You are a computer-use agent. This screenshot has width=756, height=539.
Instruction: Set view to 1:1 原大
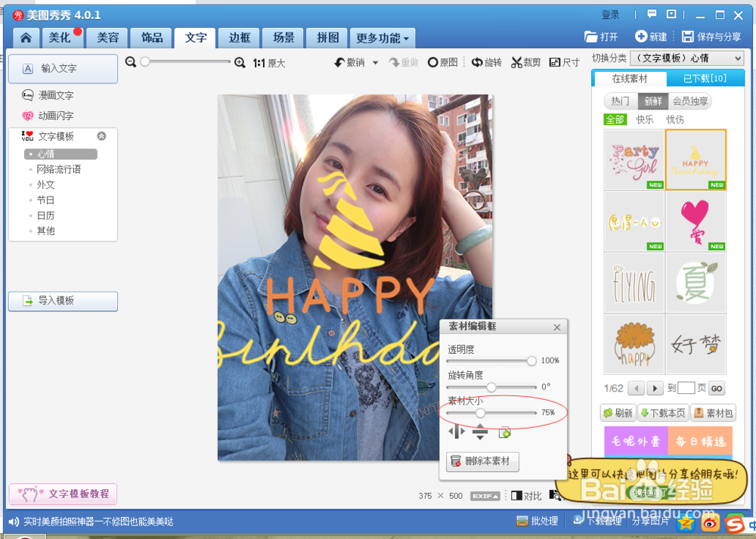pyautogui.click(x=269, y=64)
